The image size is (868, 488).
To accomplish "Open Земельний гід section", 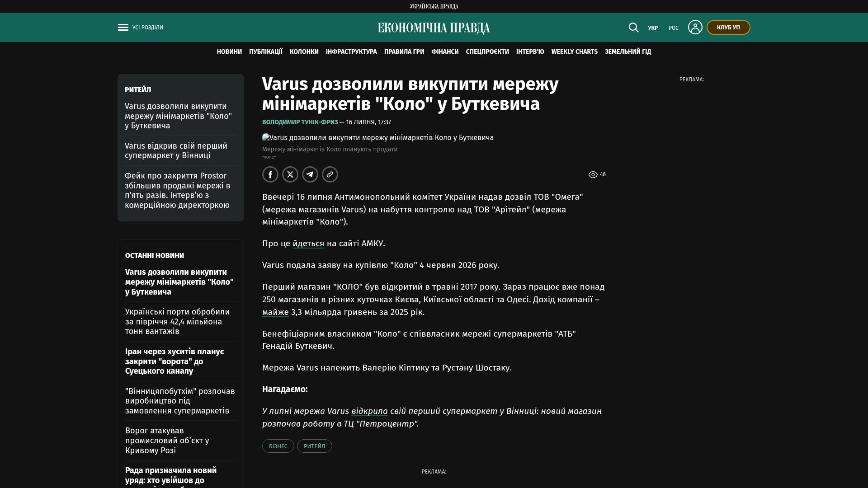I will (x=628, y=52).
